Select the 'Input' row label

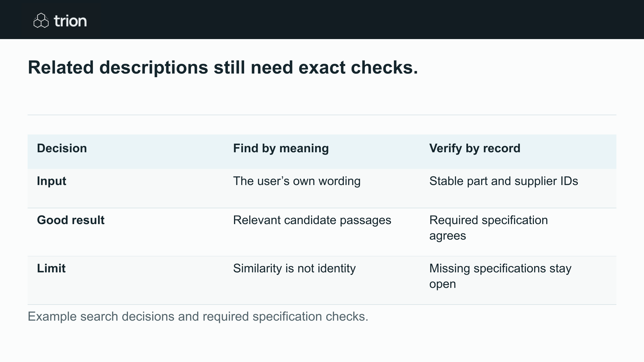point(51,181)
